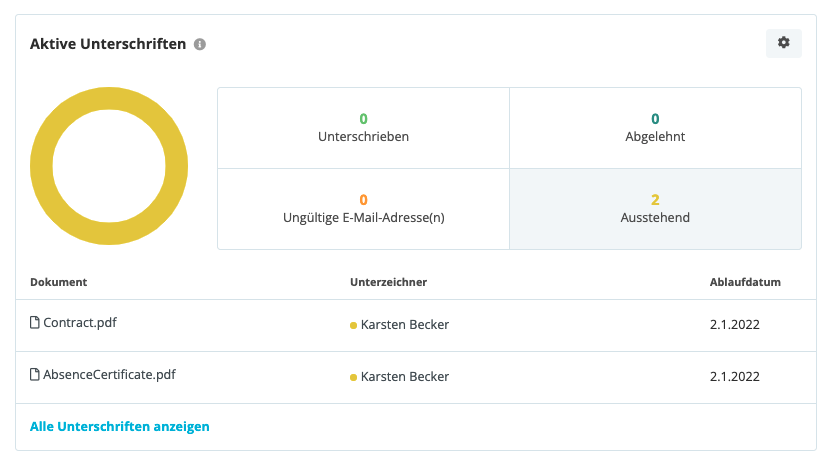Viewport: 831px width, 473px height.
Task: Click the Contract.pdf file icon
Action: coord(34,322)
